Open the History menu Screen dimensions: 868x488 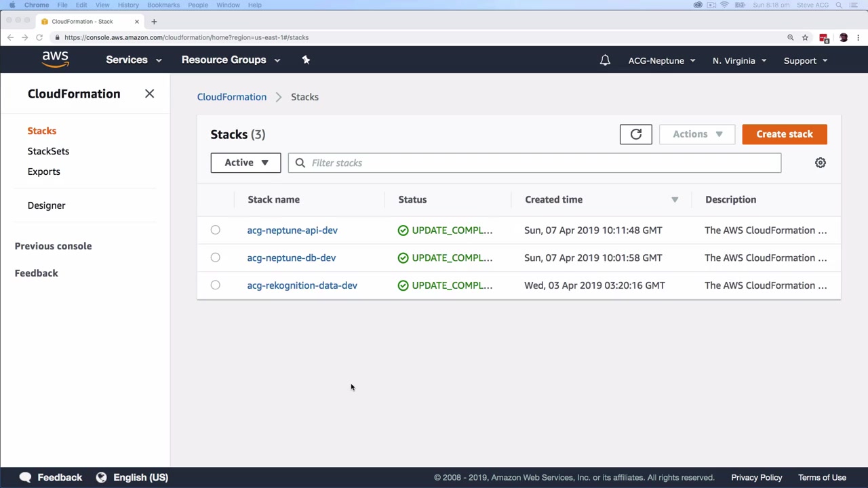coord(128,5)
